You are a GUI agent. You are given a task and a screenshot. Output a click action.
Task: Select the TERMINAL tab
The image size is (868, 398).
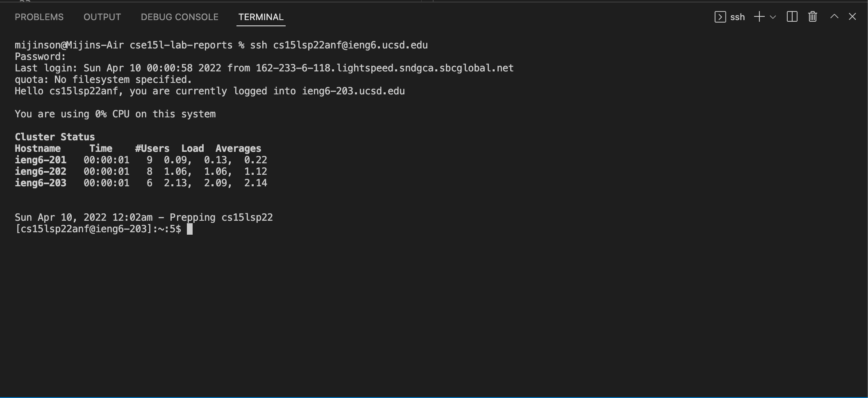(x=261, y=17)
